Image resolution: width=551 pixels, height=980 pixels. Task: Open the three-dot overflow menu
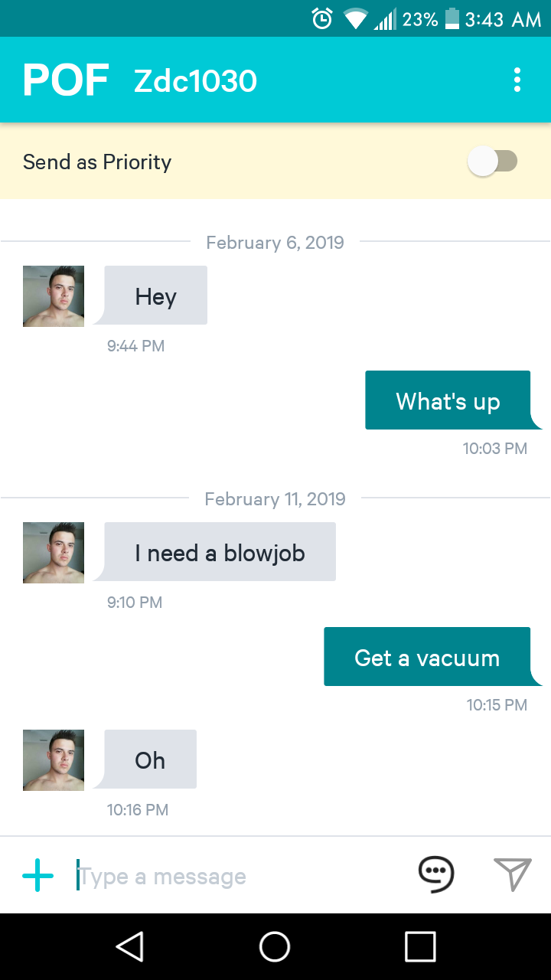click(517, 80)
